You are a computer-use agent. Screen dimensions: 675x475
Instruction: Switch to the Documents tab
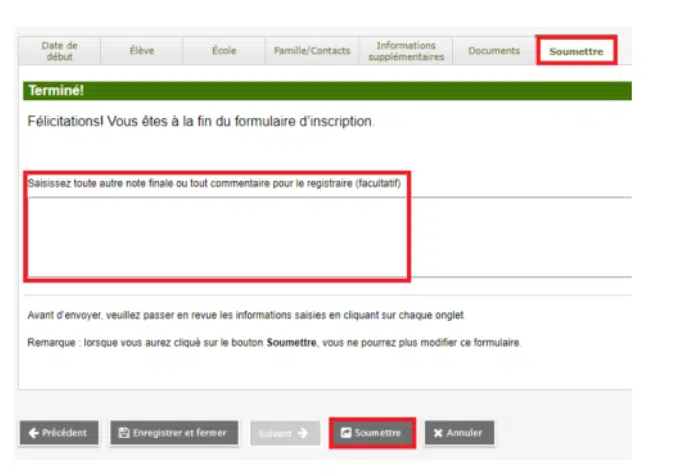click(494, 51)
